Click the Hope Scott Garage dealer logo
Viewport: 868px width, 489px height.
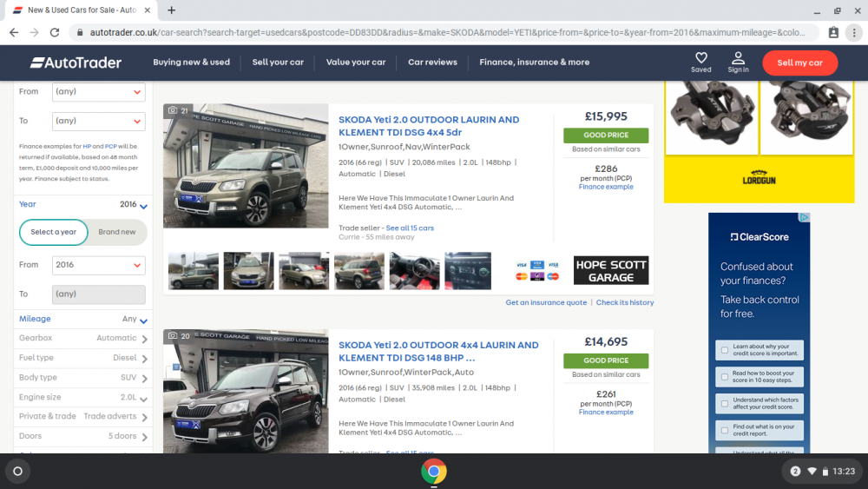[610, 271]
